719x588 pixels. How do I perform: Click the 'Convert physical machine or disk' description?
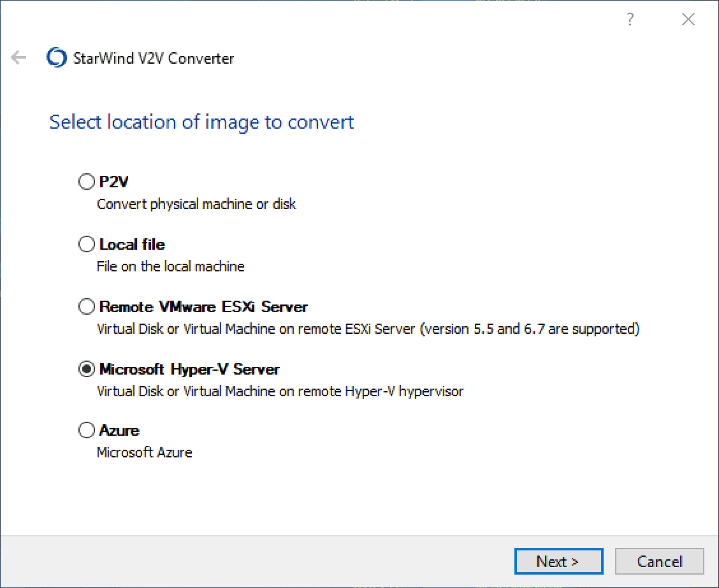(x=196, y=204)
